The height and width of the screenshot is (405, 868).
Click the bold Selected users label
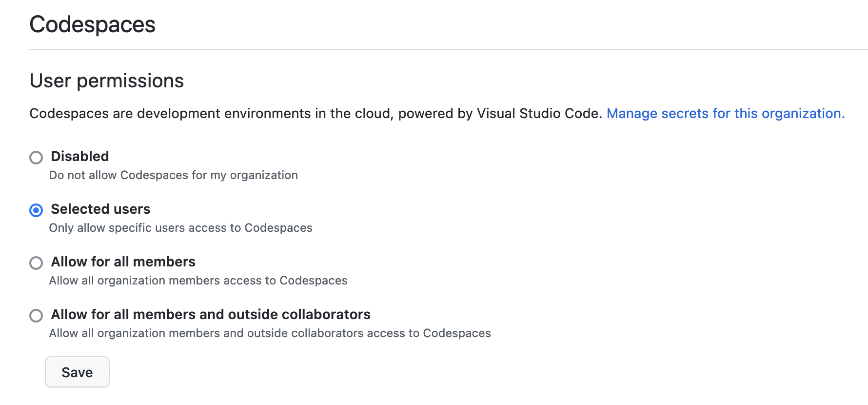100,209
